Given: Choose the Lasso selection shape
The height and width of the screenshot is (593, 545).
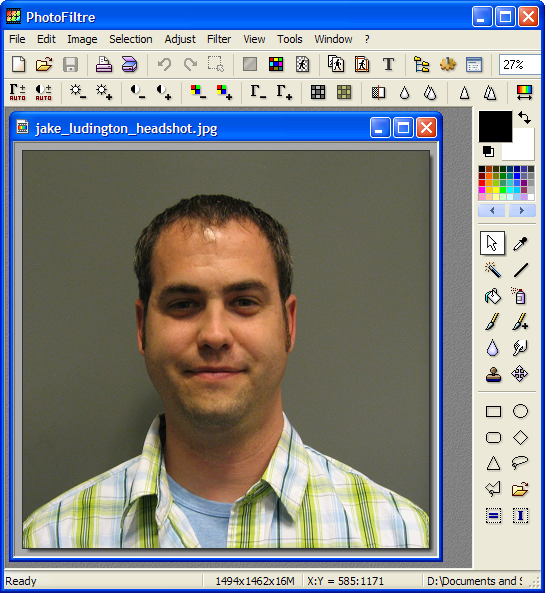Looking at the screenshot, I should pyautogui.click(x=520, y=462).
